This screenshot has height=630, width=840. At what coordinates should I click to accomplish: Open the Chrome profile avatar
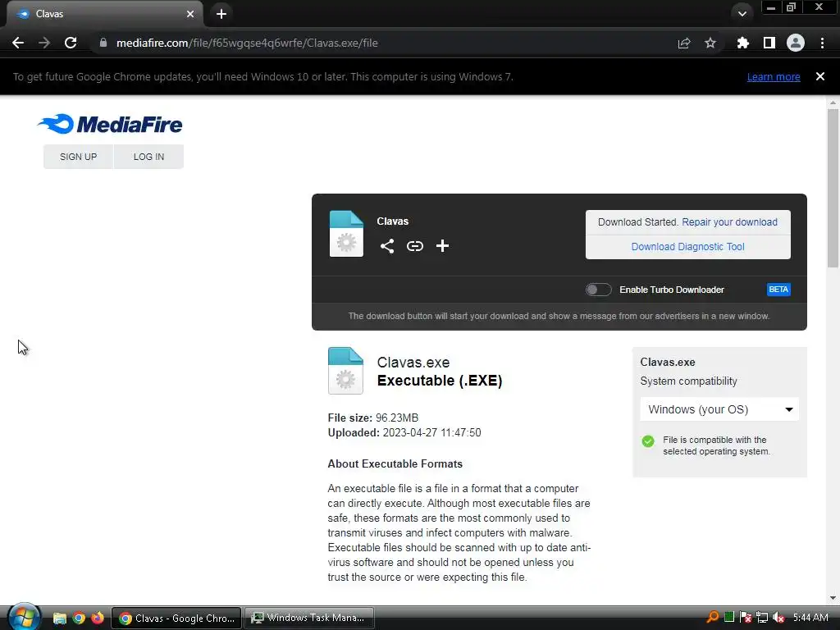coord(796,43)
